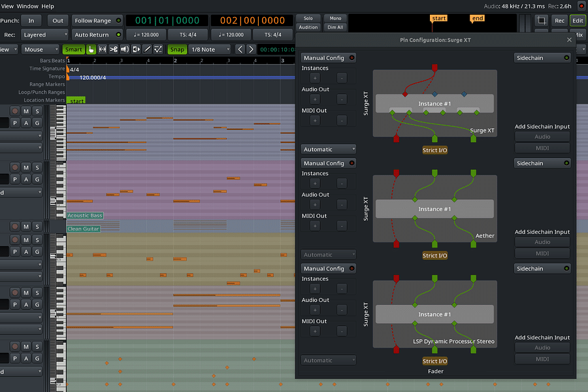Click the record enable icon near Rec 2.6h

[581, 6]
